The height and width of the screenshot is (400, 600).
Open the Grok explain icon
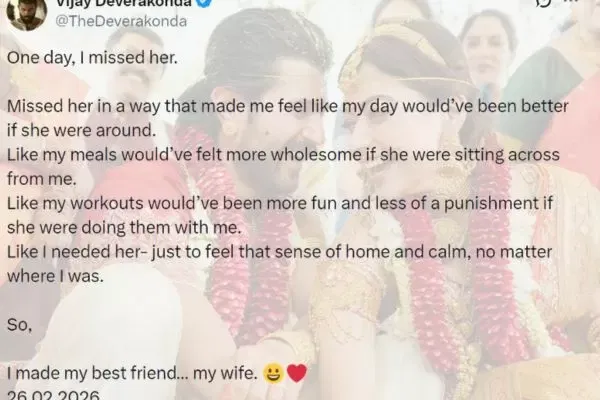[544, 3]
